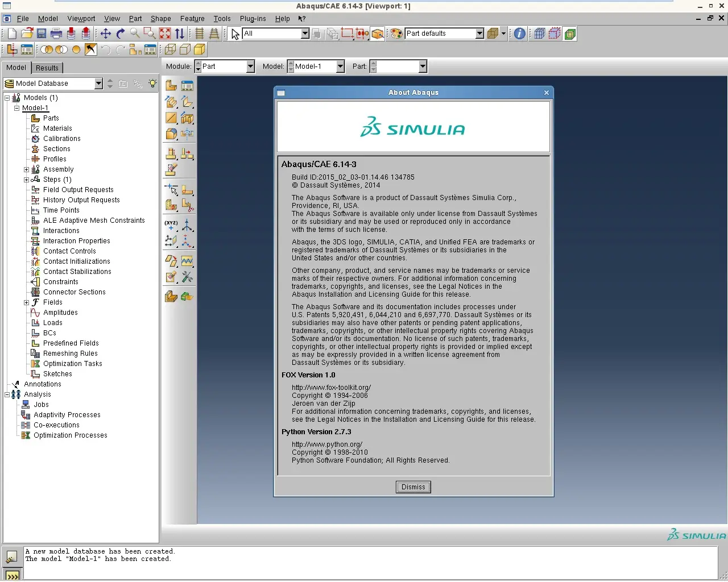This screenshot has width=728, height=582.
Task: Toggle hidden-line render style
Action: click(x=185, y=49)
